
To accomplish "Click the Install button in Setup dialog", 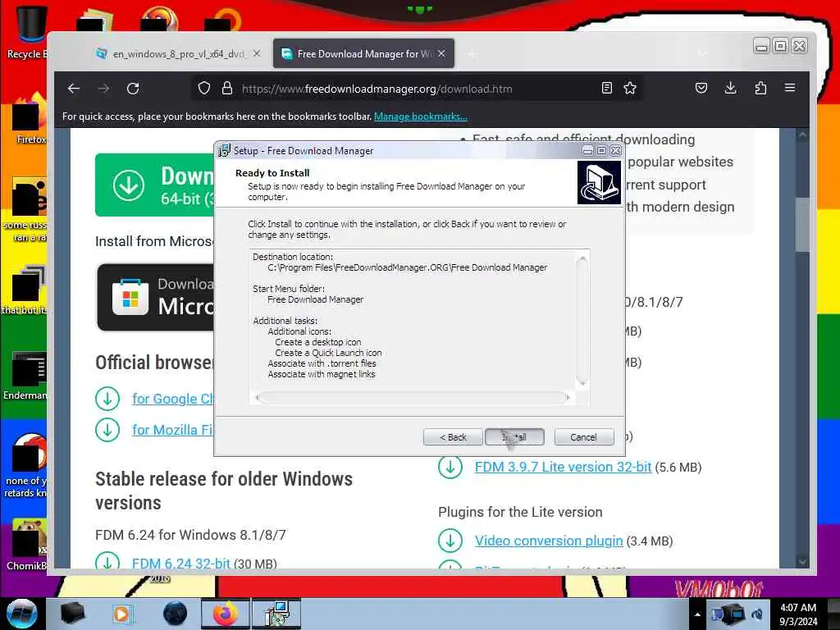I will (514, 437).
